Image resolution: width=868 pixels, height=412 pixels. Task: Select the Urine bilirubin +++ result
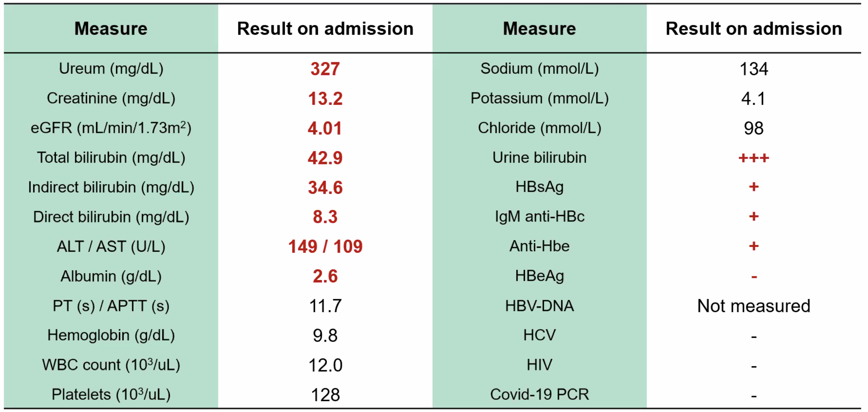point(754,158)
